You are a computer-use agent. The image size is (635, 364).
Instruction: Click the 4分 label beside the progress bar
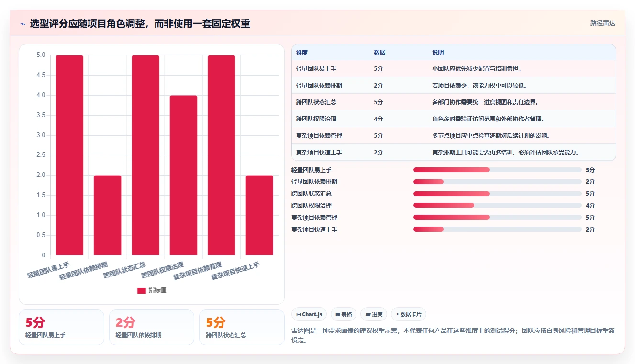(590, 206)
